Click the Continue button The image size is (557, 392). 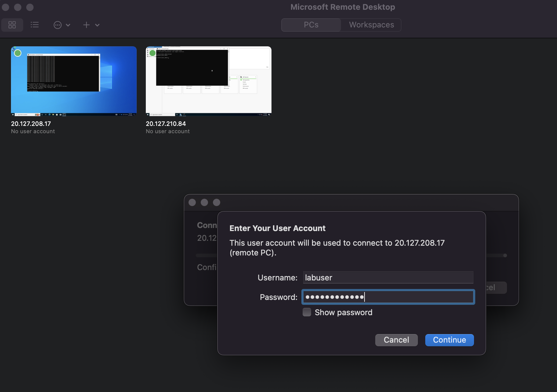coord(449,340)
